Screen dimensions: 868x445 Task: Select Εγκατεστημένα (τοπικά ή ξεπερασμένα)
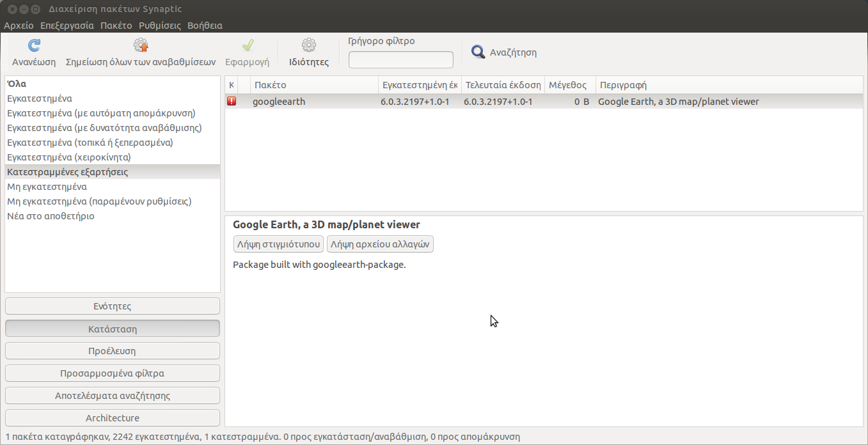pyautogui.click(x=113, y=143)
